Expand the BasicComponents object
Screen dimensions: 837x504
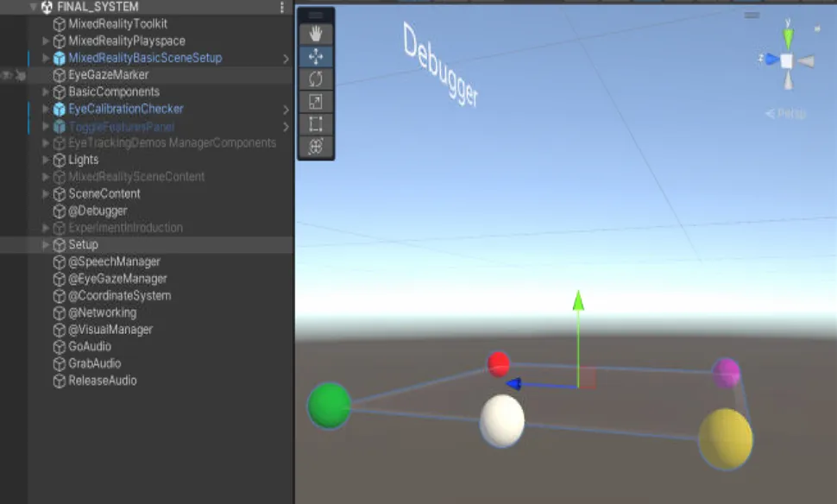coord(46,91)
